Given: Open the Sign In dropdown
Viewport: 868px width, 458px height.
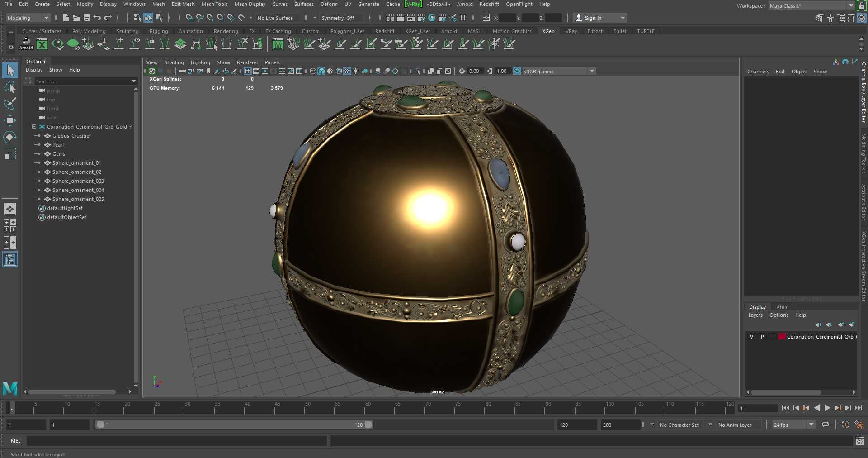Looking at the screenshot, I should tap(600, 18).
